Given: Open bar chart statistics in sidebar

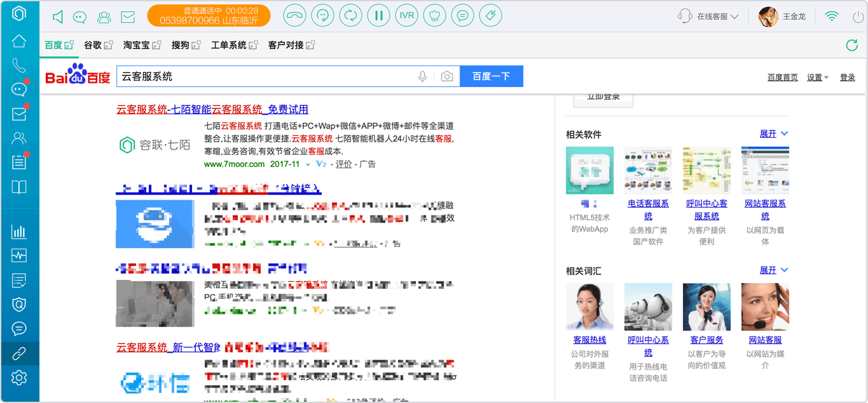Looking at the screenshot, I should click(19, 231).
